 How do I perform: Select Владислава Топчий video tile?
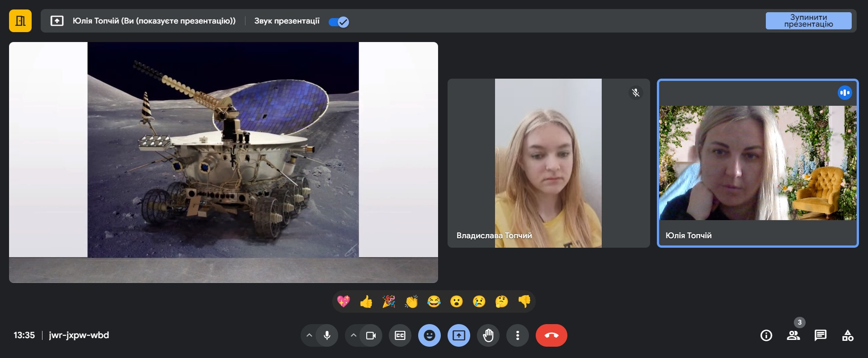pos(548,163)
